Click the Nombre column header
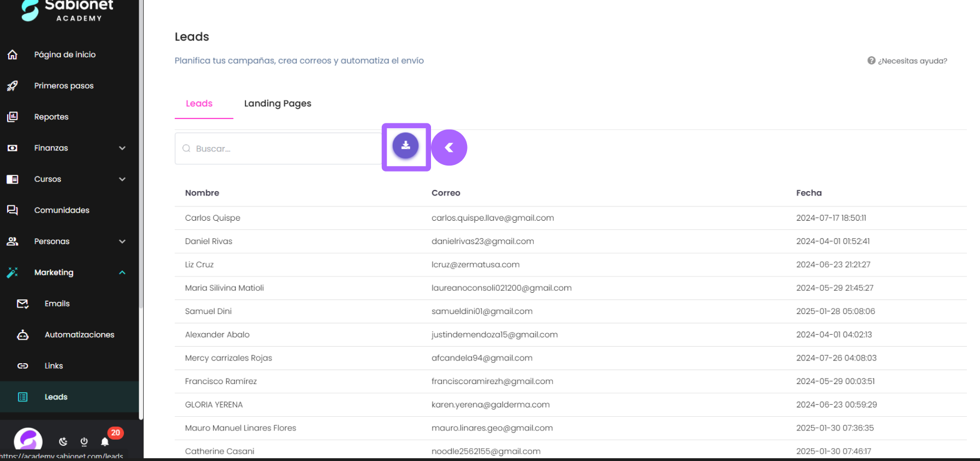 (x=202, y=193)
